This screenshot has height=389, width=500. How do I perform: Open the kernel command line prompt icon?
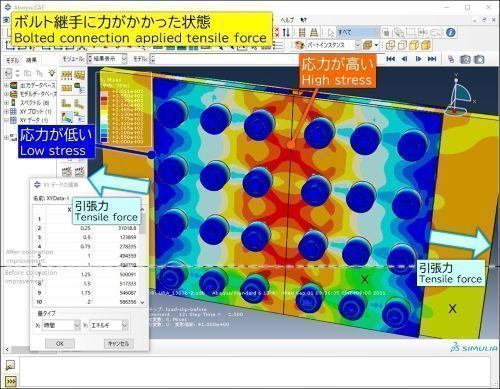(x=11, y=381)
